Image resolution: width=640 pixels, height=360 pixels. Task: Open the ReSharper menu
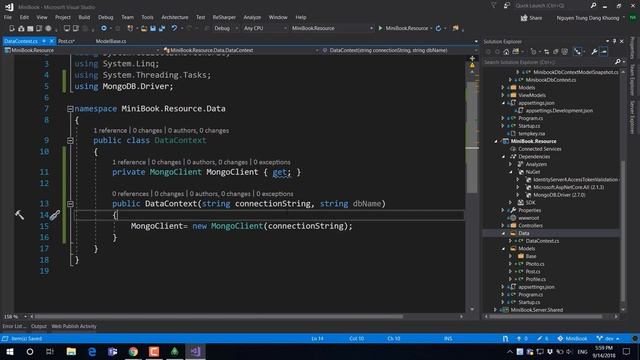[224, 17]
